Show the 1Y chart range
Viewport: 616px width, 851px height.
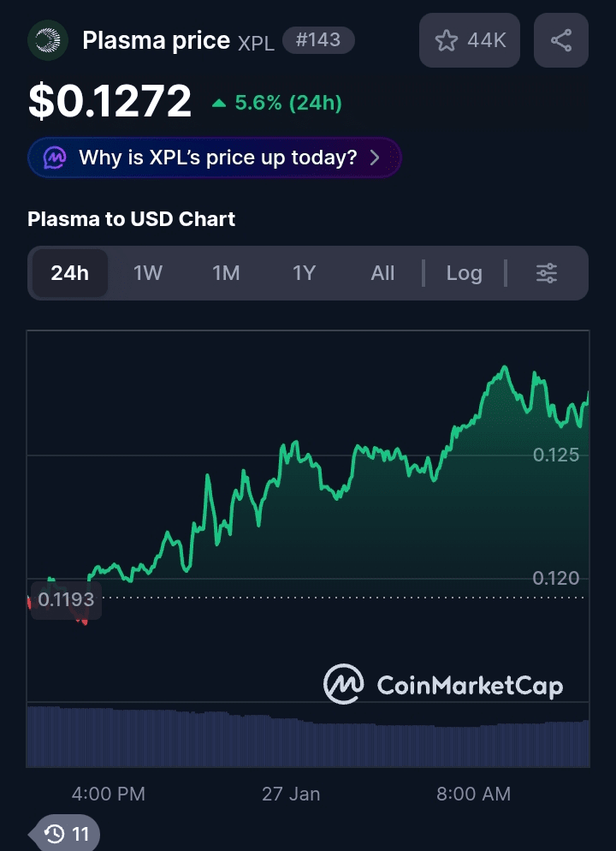tap(305, 273)
